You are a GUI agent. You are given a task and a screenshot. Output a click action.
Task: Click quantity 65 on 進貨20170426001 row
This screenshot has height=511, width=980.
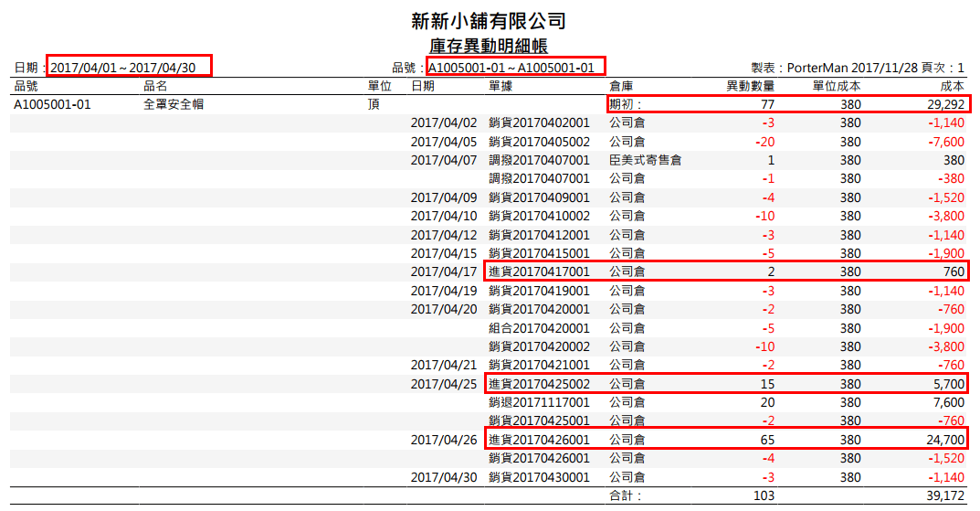[x=767, y=440]
